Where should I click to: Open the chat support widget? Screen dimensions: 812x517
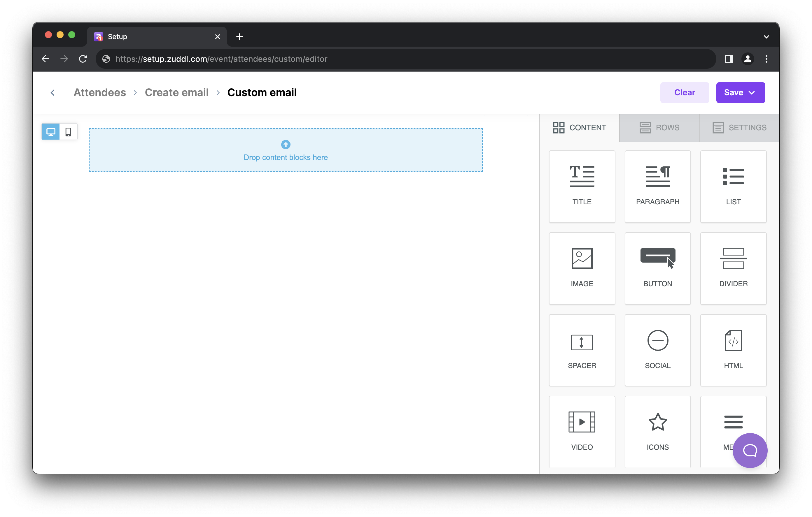coord(750,450)
